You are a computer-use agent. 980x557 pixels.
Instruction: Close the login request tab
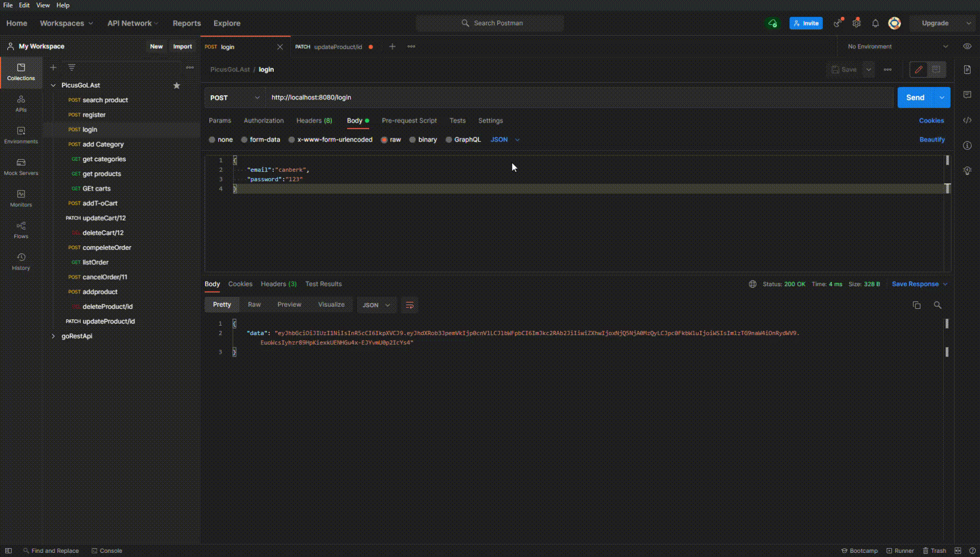click(280, 47)
